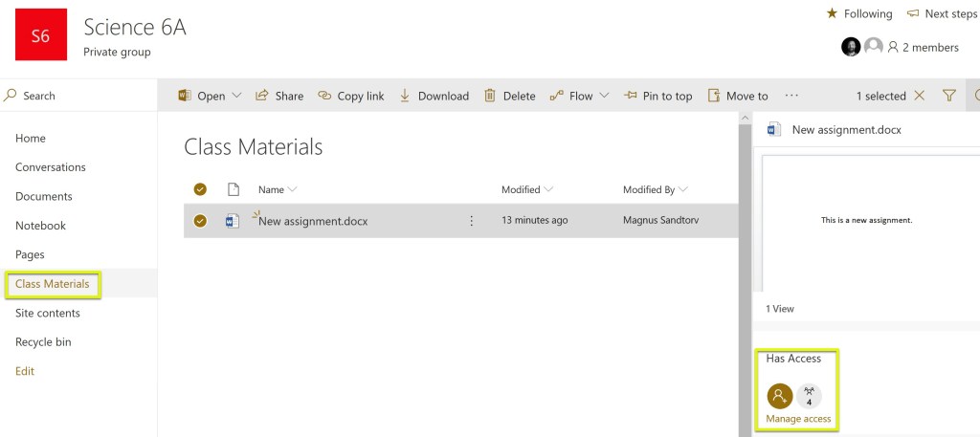The width and height of the screenshot is (980, 437).
Task: Open the more commands ellipsis in toolbar
Action: pyautogui.click(x=791, y=96)
